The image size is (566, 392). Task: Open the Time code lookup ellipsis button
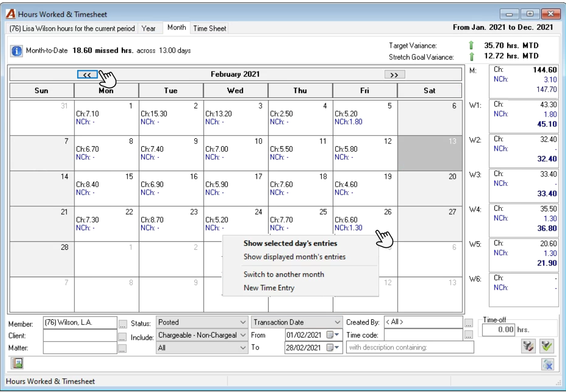468,335
